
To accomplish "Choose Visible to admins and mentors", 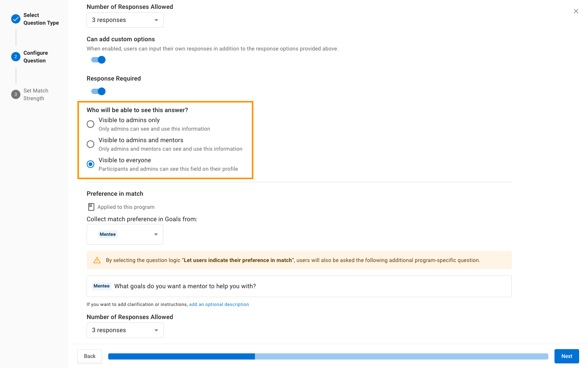I will coord(90,144).
